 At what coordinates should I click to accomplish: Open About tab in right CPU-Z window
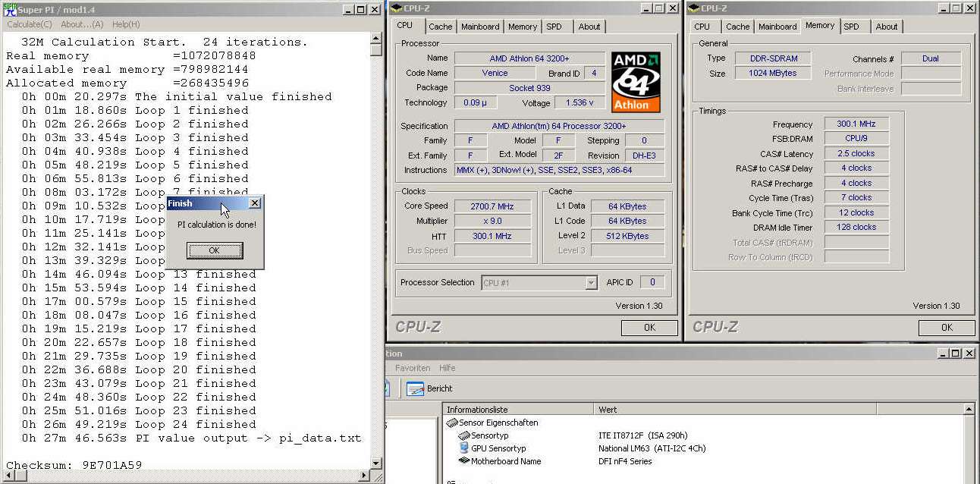coord(887,27)
